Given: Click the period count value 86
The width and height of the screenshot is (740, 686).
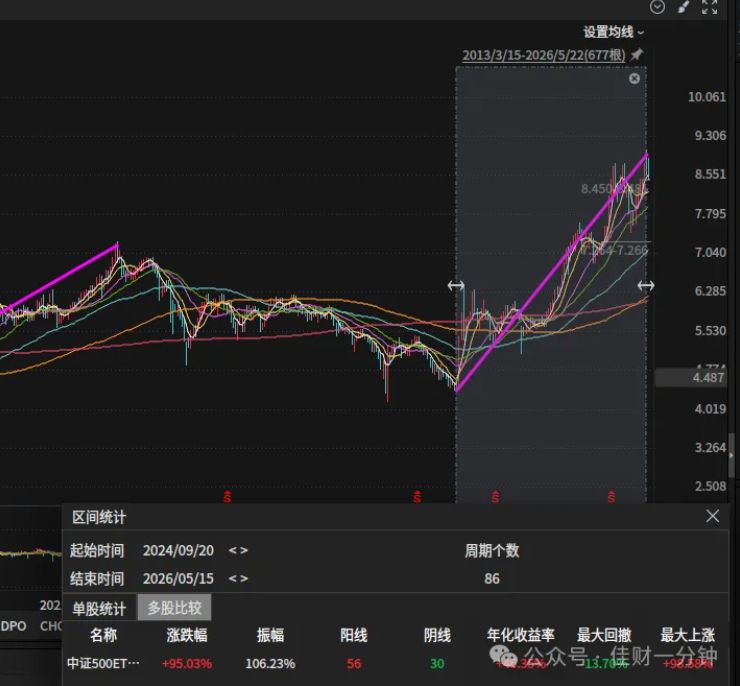Looking at the screenshot, I should coord(492,578).
